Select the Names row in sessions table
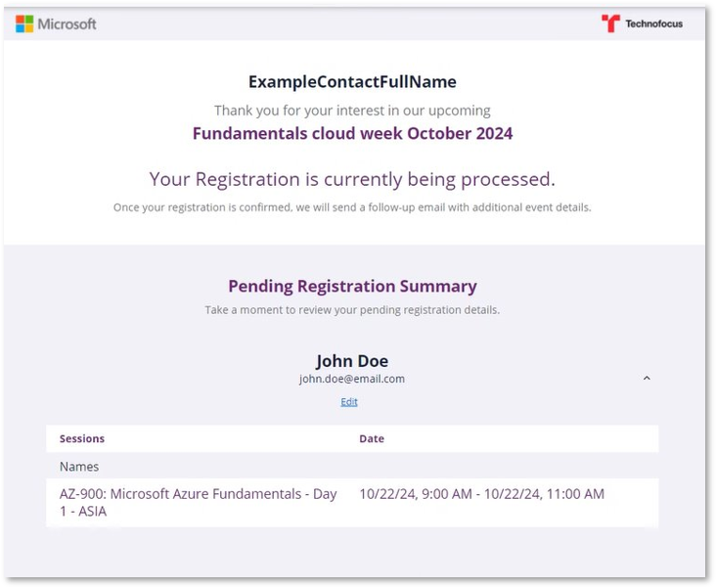This screenshot has height=588, width=716. [x=352, y=466]
